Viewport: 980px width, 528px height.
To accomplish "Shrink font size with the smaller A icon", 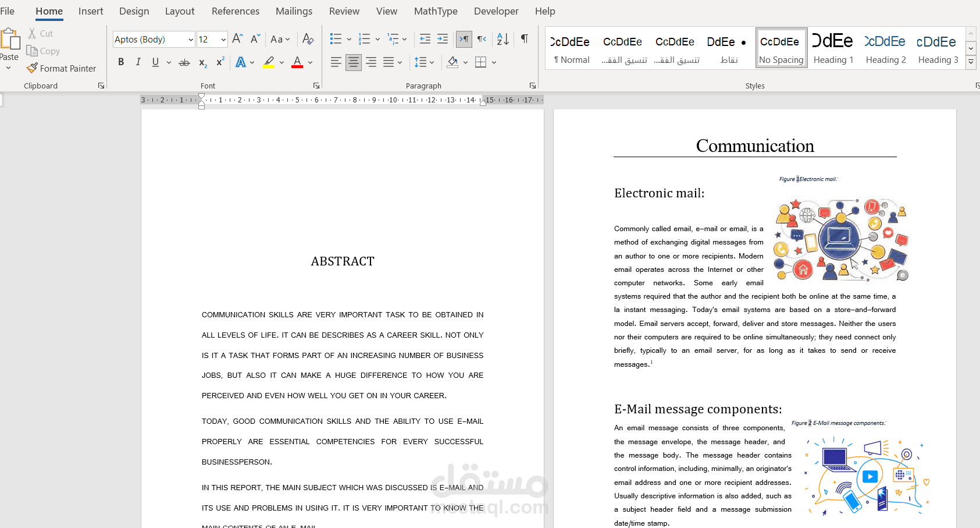I will (x=255, y=39).
